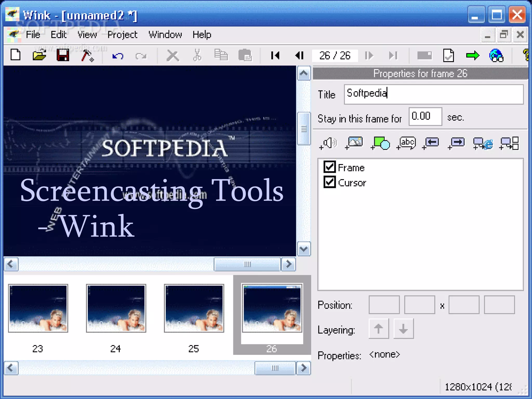Screen dimensions: 532x399
Task: Click the Properties <none> value text
Action: 384,355
